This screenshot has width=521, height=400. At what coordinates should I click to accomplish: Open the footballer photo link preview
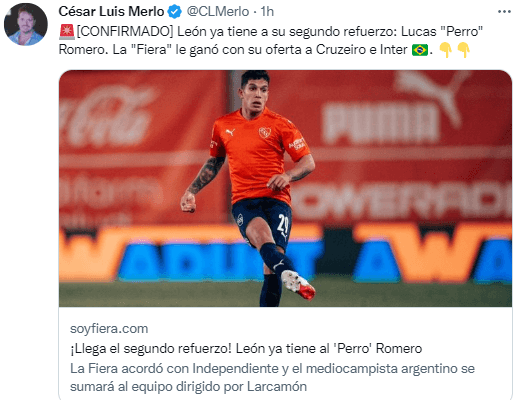pyautogui.click(x=285, y=188)
